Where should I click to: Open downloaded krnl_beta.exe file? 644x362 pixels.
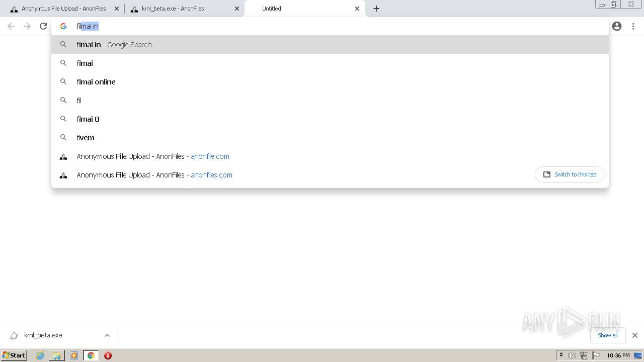43,335
